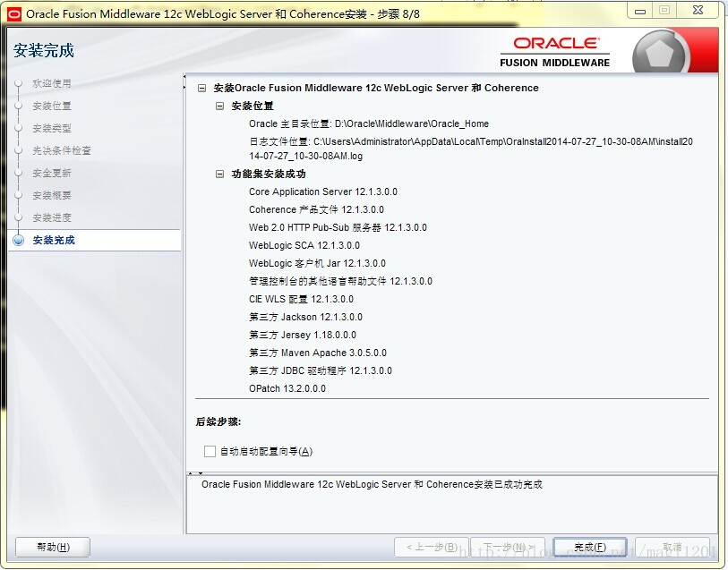Select 第三方 Maven Apache 3.0.5.0.0 row
The image size is (728, 570).
(318, 353)
